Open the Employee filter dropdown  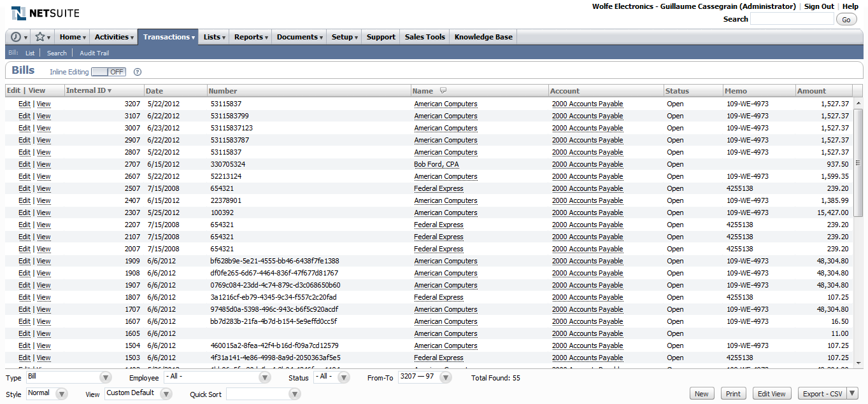click(264, 377)
